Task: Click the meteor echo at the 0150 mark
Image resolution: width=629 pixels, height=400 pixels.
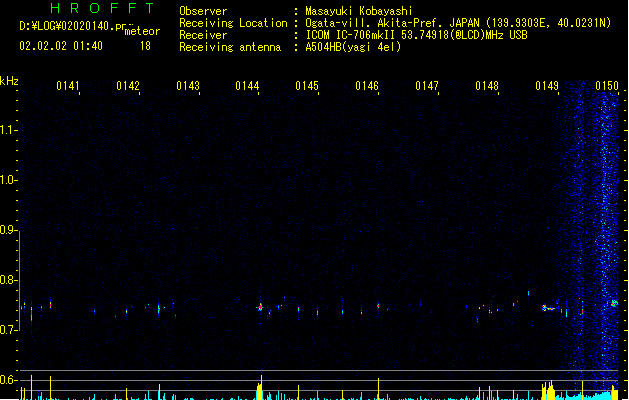Action: pyautogui.click(x=614, y=303)
